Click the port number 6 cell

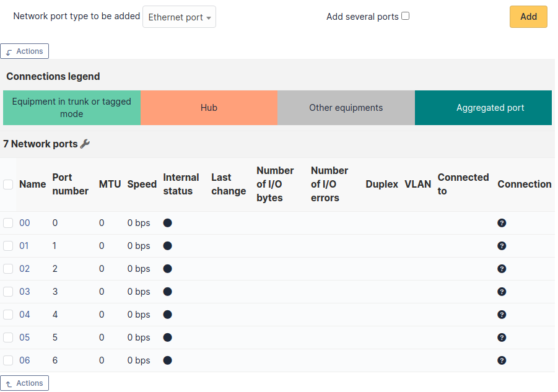pos(54,360)
